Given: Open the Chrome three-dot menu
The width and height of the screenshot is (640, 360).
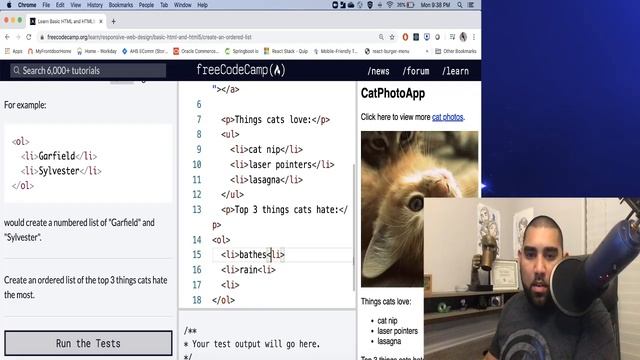Looking at the screenshot, I should click(x=474, y=37).
